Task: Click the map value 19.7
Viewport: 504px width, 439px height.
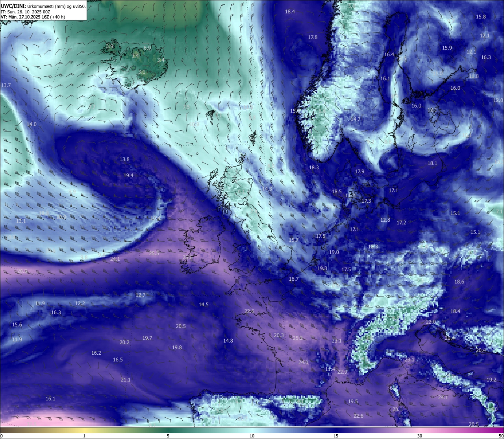Action: click(147, 338)
